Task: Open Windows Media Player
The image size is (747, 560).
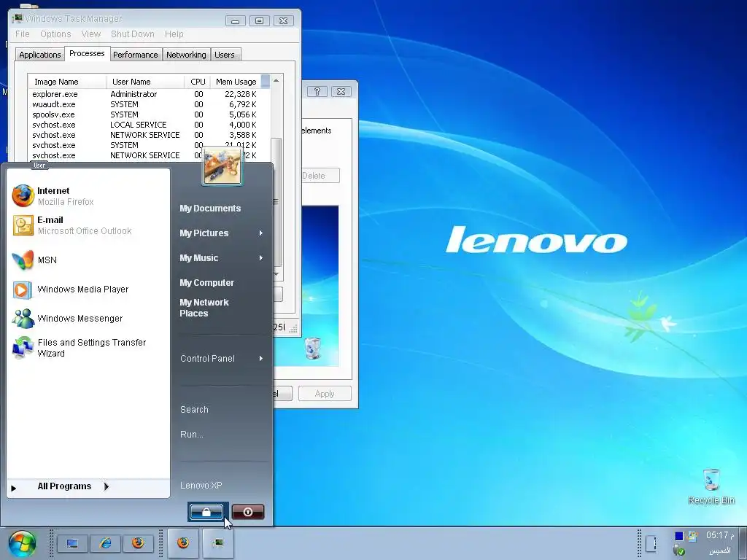Action: (x=70, y=289)
